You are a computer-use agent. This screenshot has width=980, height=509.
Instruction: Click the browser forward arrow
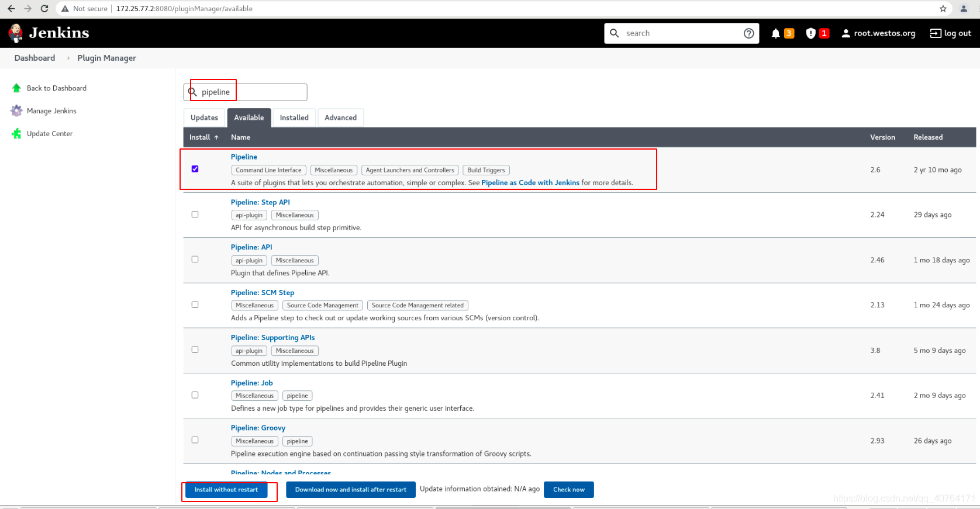coord(27,9)
